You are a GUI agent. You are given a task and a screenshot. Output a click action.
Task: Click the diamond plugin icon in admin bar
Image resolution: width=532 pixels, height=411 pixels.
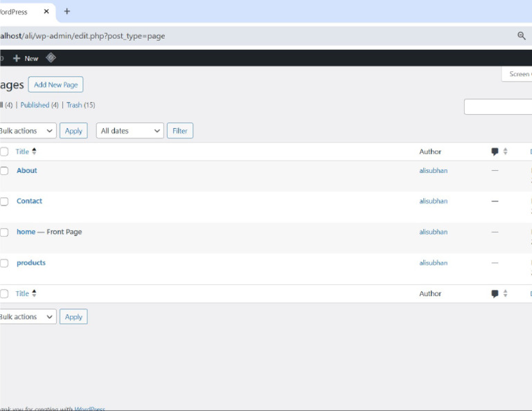pos(51,58)
